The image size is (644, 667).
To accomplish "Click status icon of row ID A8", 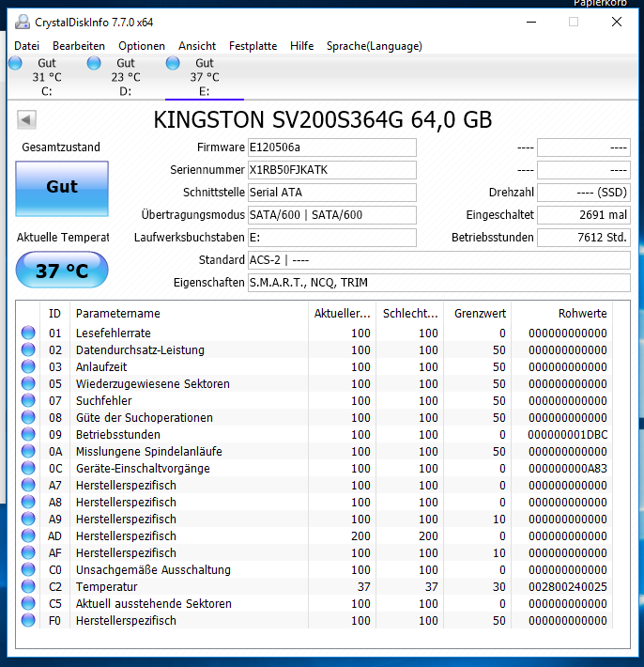I will (x=28, y=502).
